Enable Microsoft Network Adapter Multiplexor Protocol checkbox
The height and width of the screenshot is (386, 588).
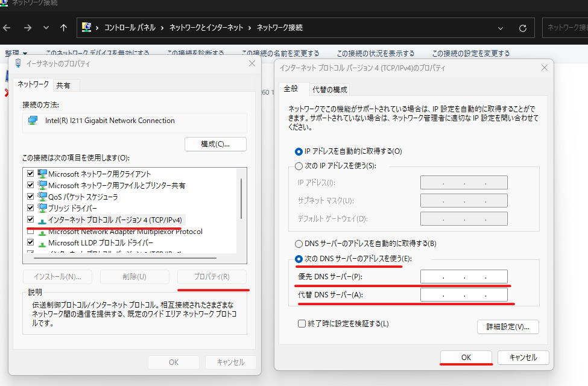(30, 231)
